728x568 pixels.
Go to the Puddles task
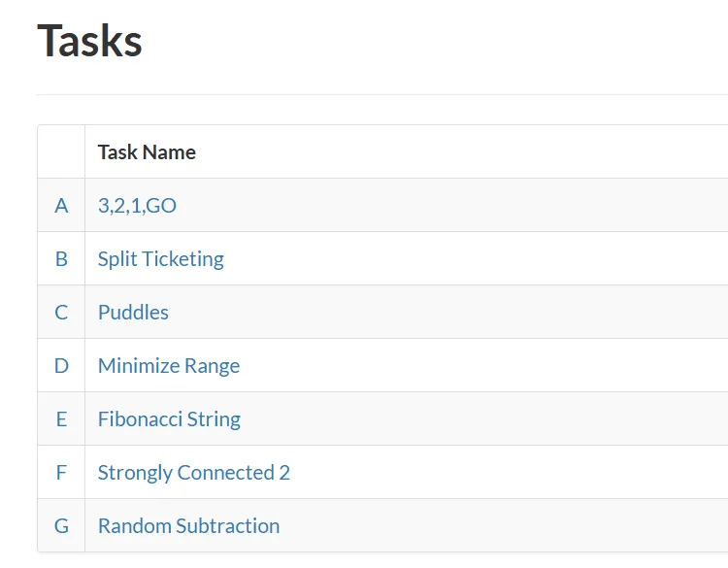133,313
